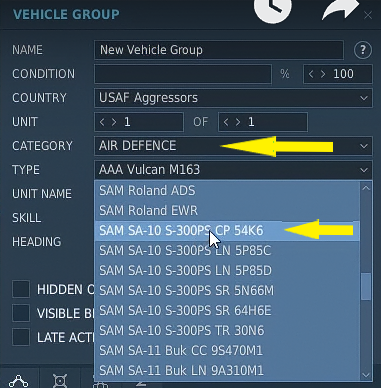
Task: Click the Name field New Vehicle Group
Action: coord(219,50)
